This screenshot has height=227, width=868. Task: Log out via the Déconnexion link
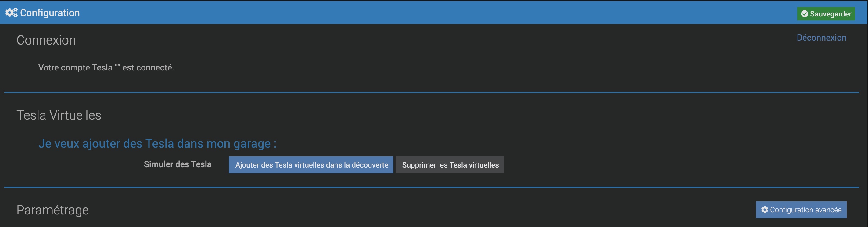click(821, 38)
